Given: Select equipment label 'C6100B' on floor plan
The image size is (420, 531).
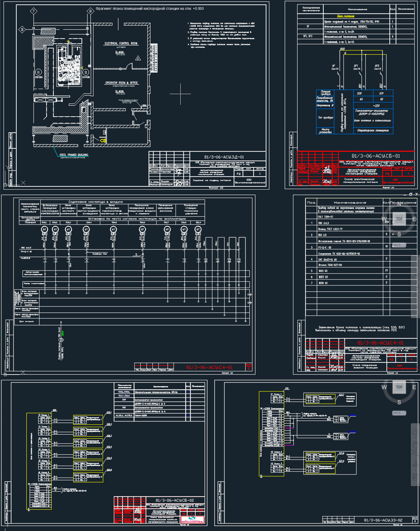Looking at the screenshot, I should (86, 77).
